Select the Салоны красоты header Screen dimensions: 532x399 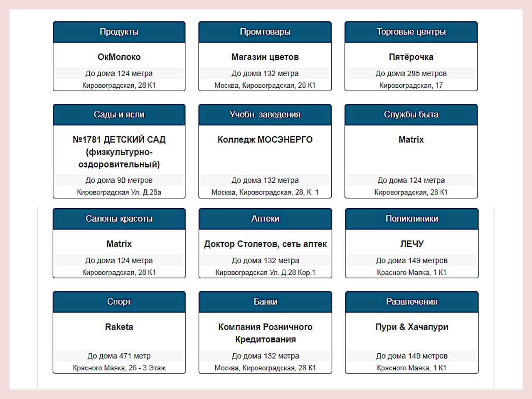click(119, 219)
